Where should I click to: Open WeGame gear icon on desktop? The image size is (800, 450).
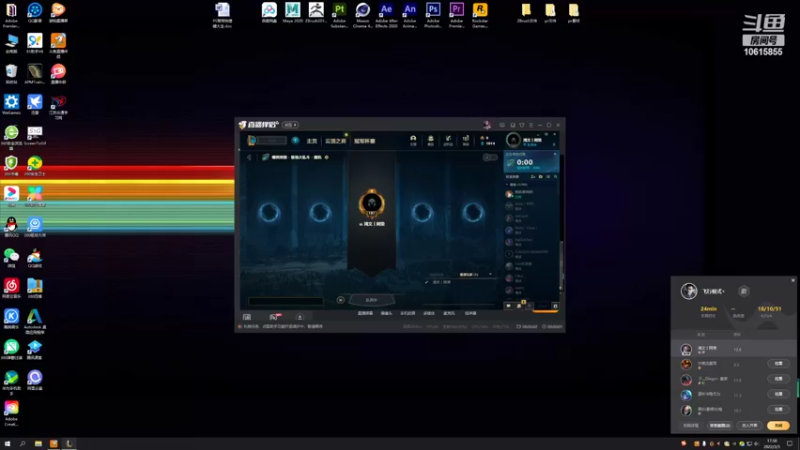(x=11, y=105)
